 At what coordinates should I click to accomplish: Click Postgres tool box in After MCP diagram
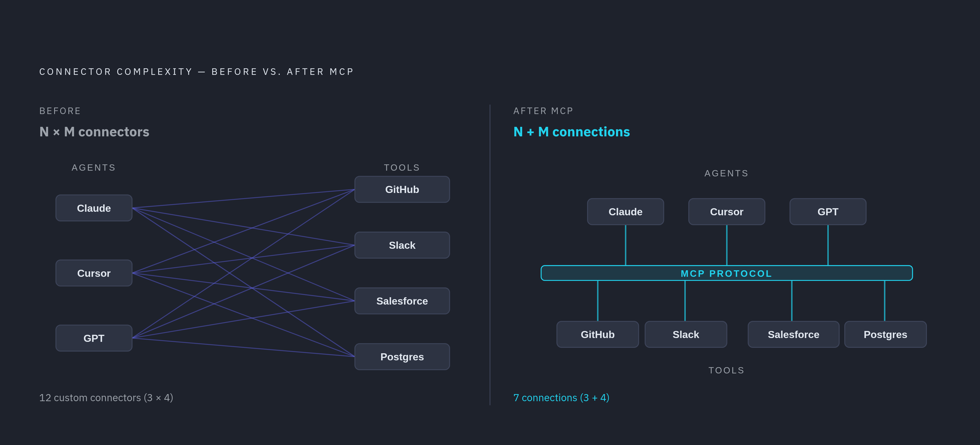click(886, 334)
